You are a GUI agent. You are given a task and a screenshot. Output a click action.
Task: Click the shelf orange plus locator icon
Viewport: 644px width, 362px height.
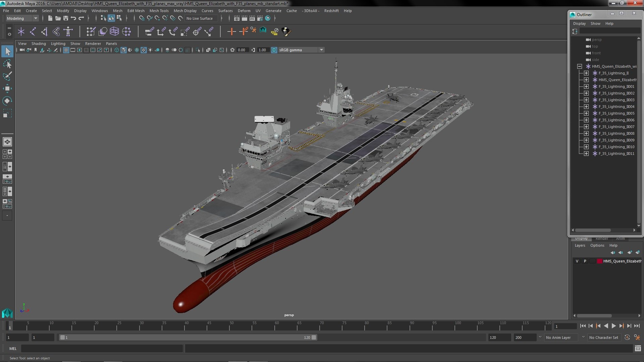tap(231, 32)
